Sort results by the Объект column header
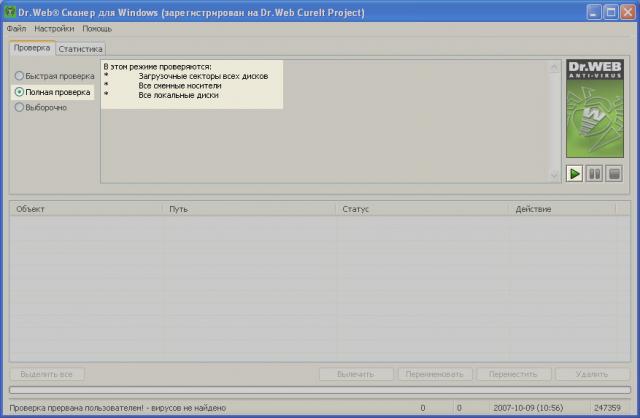Viewport: 640px width, 418px height. click(86, 209)
